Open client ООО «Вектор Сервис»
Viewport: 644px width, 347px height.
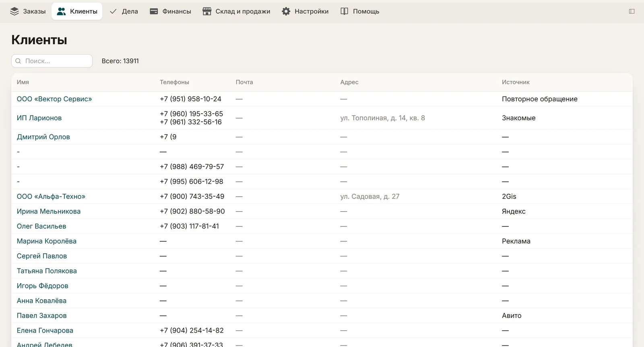54,99
